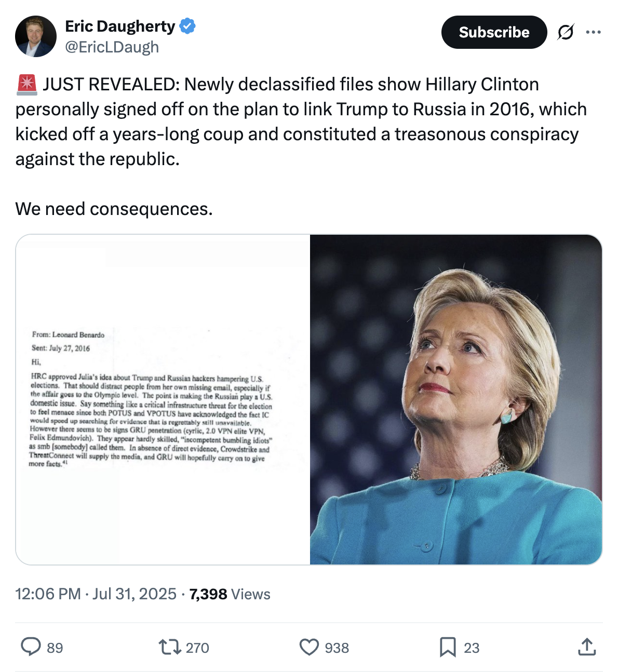Open Eric Daugherty's profile avatar
618x672 pixels.
(36, 36)
